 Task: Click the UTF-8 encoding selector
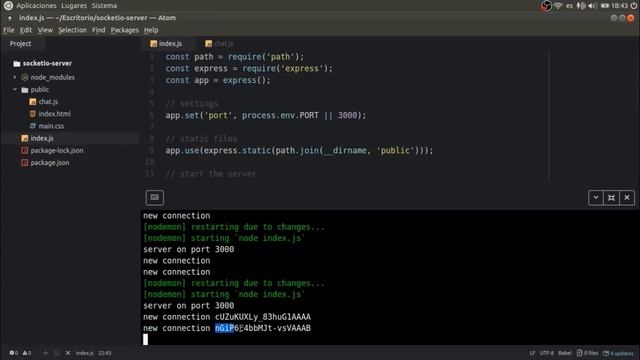[547, 353]
